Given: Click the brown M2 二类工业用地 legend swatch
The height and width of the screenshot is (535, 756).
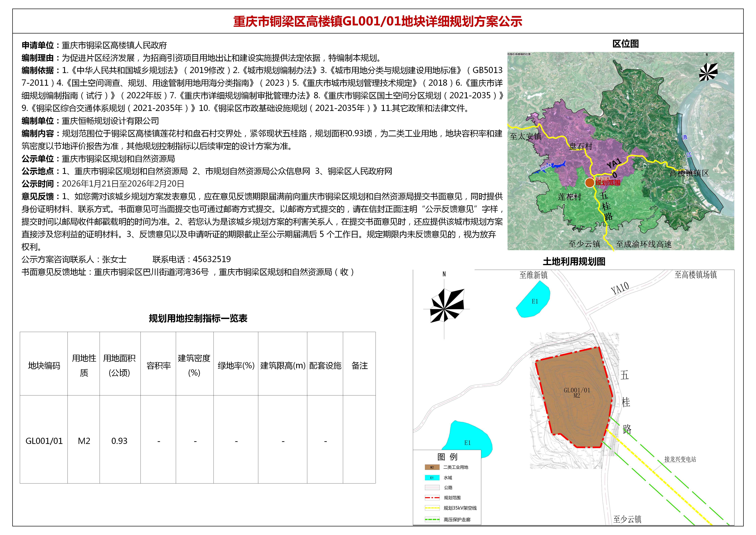Looking at the screenshot, I should [432, 467].
